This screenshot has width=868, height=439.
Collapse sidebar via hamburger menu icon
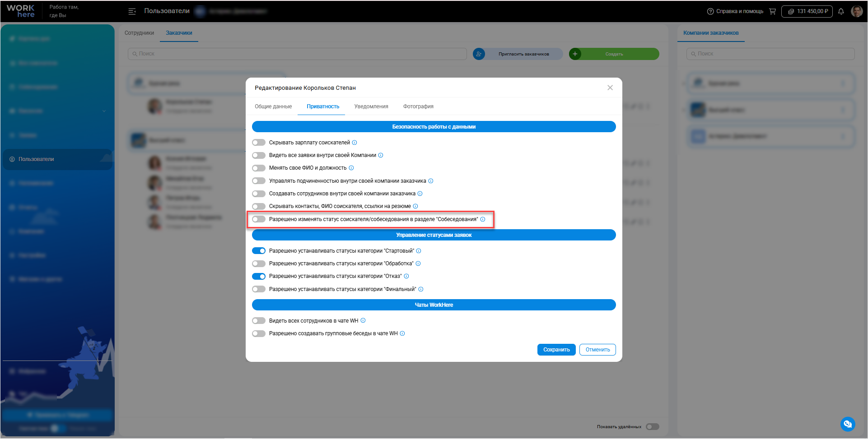point(132,11)
